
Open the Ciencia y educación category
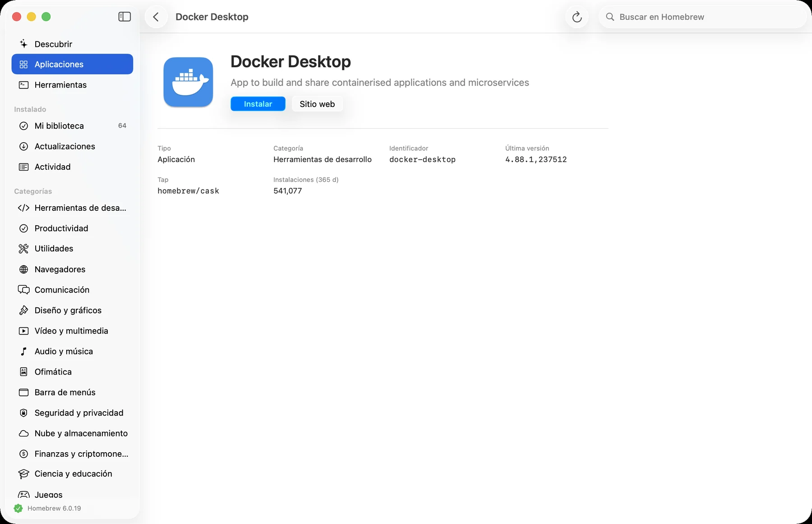click(72, 474)
